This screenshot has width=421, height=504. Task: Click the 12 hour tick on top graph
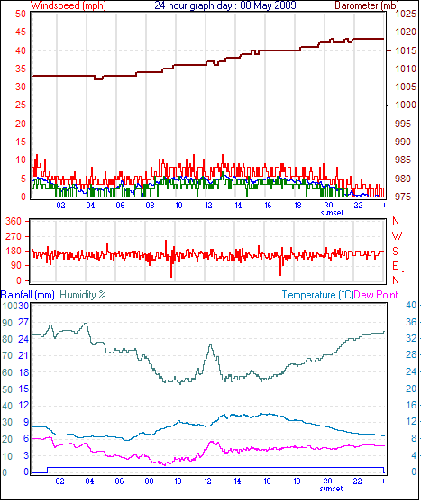pos(208,205)
